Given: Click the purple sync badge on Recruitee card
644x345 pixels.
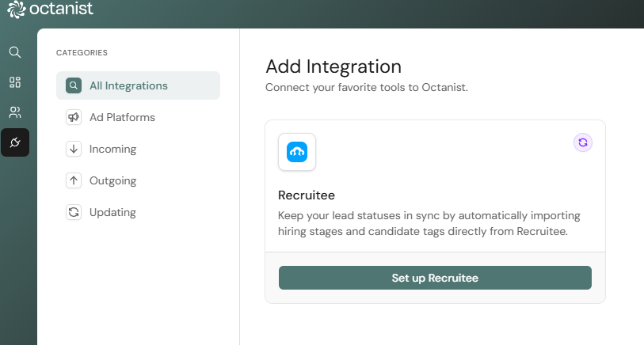Looking at the screenshot, I should click(583, 142).
